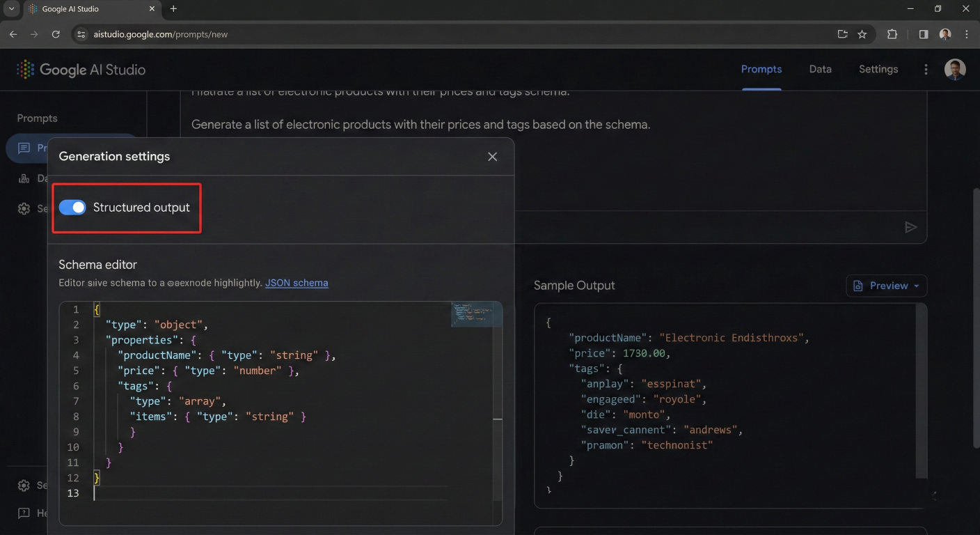Switch to the Data tab
980x535 pixels.
tap(820, 69)
